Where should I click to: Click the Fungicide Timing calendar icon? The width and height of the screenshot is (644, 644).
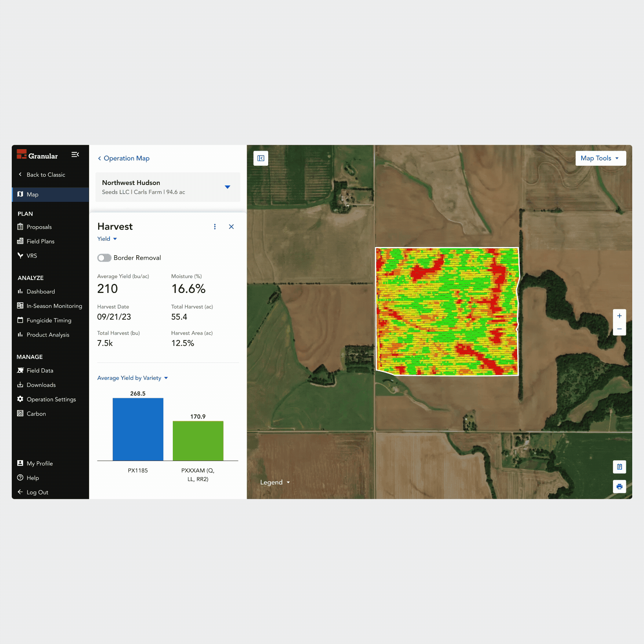(20, 320)
